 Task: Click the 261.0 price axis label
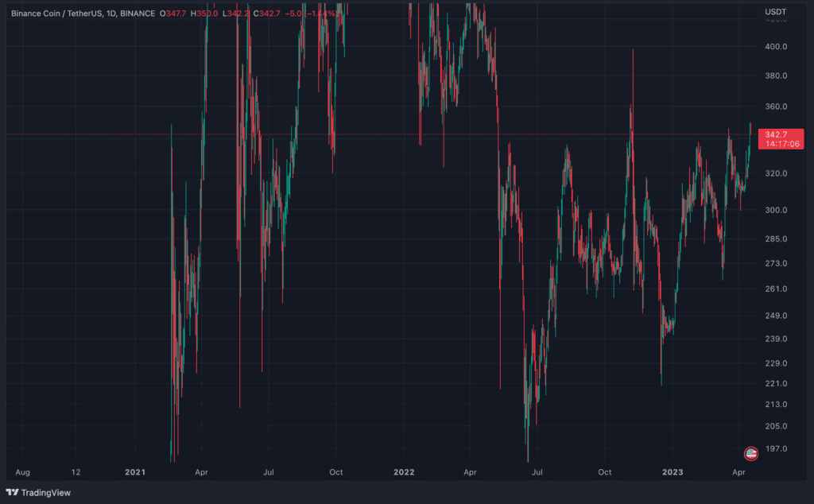click(x=776, y=289)
